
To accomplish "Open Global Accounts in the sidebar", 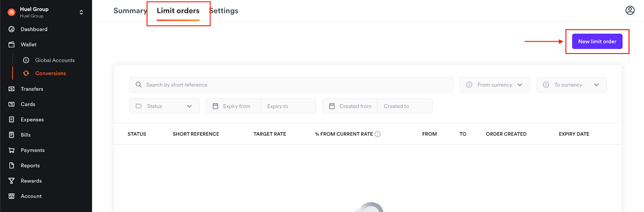I will click(55, 60).
